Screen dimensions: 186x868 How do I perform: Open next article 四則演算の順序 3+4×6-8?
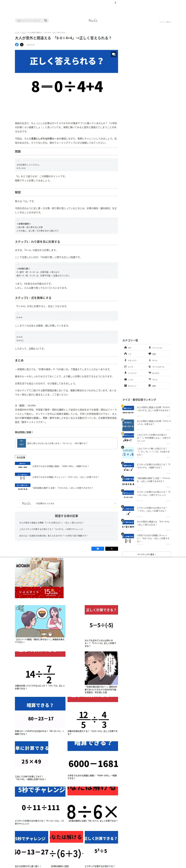pos(62,488)
